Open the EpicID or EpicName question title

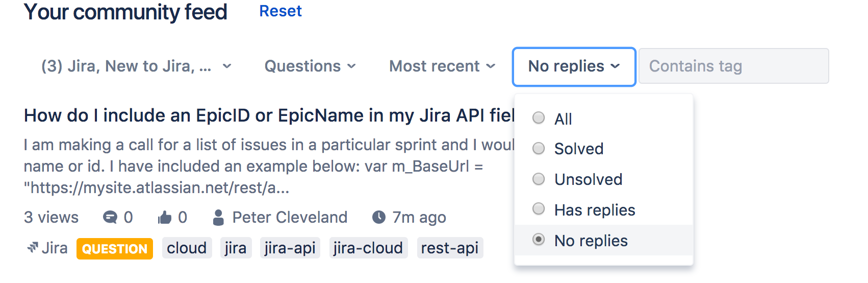[269, 115]
